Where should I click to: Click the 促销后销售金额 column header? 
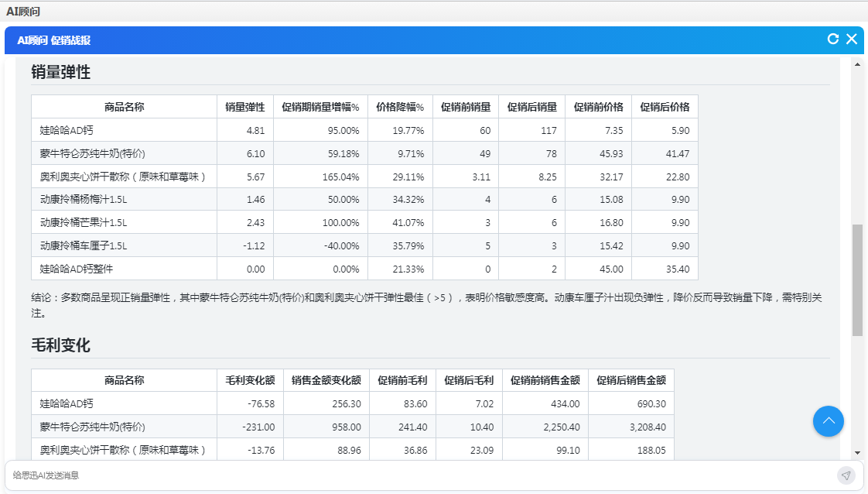(x=631, y=380)
